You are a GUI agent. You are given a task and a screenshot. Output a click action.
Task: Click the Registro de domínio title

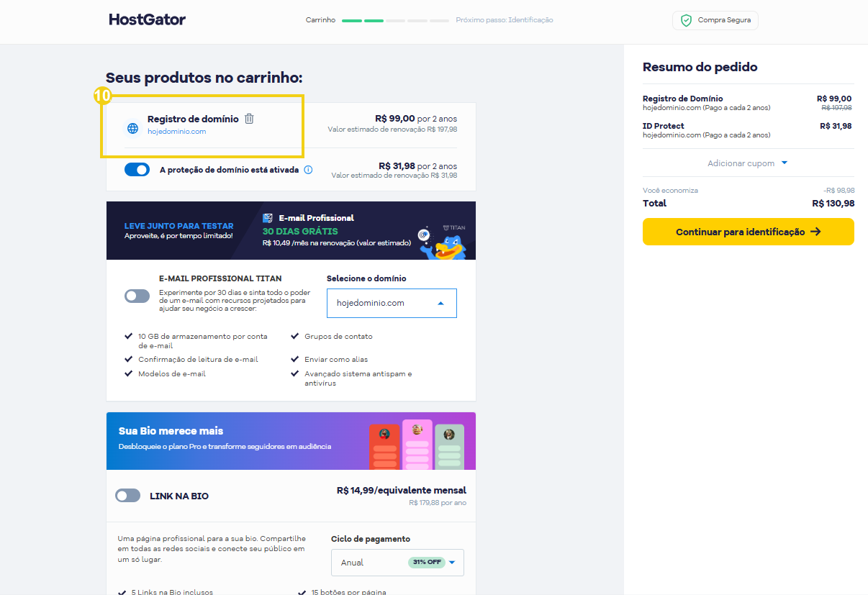pos(193,119)
